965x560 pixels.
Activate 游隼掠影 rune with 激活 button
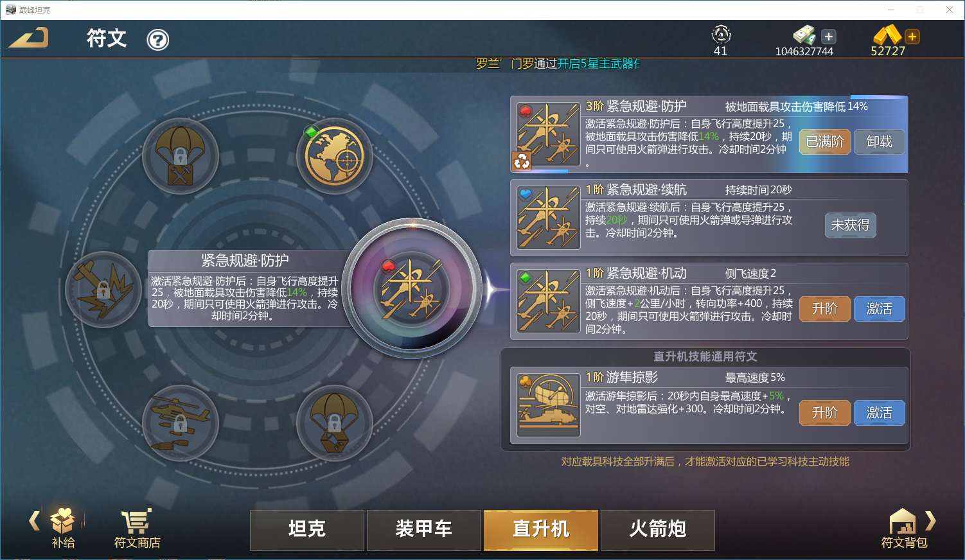pos(879,413)
